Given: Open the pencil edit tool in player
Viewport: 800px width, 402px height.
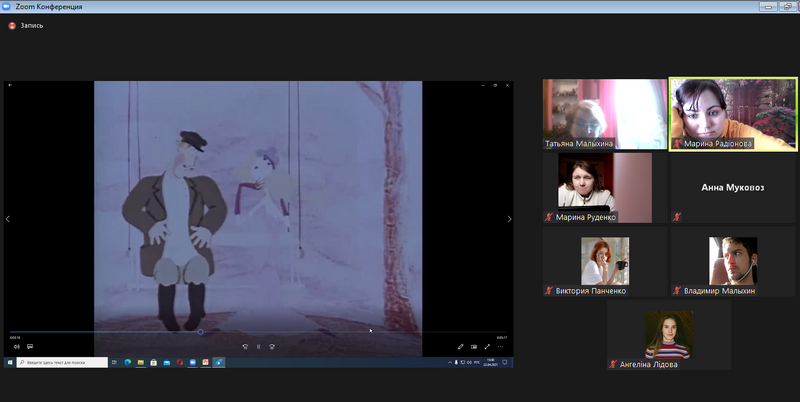Looking at the screenshot, I should [x=460, y=346].
